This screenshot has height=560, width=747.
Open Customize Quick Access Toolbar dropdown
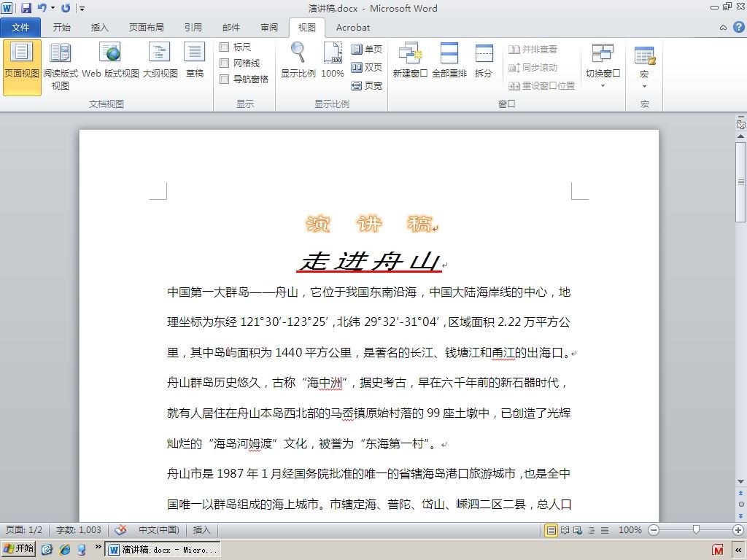pyautogui.click(x=82, y=8)
